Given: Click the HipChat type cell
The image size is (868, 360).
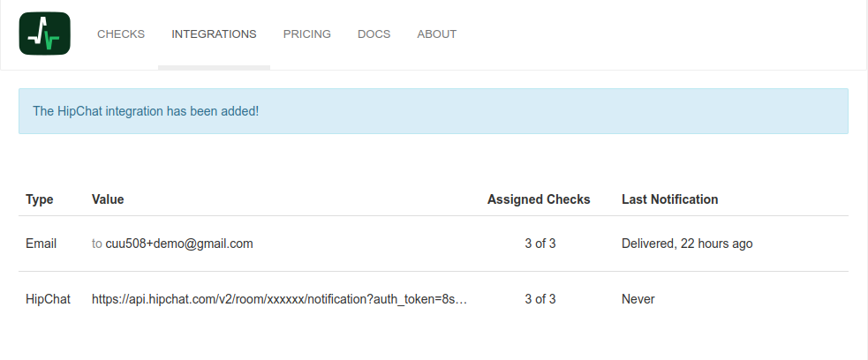Looking at the screenshot, I should tap(48, 299).
